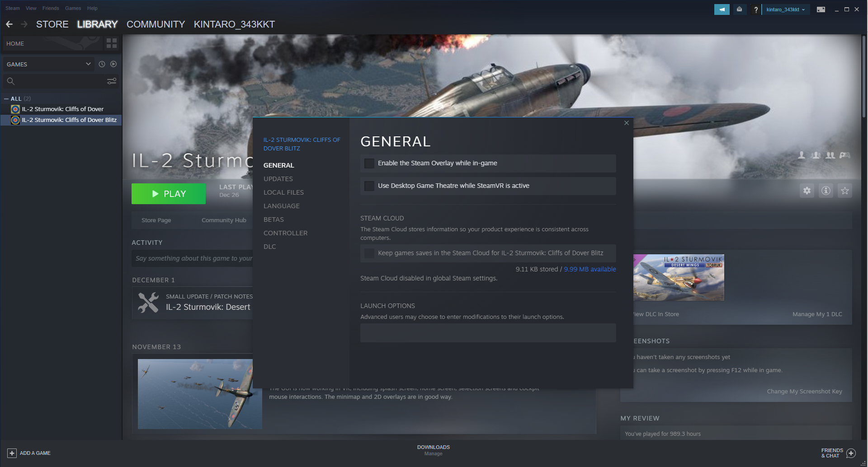Viewport: 868px width, 467px height.
Task: Select the LOCAL FILES properties section
Action: [x=283, y=192]
